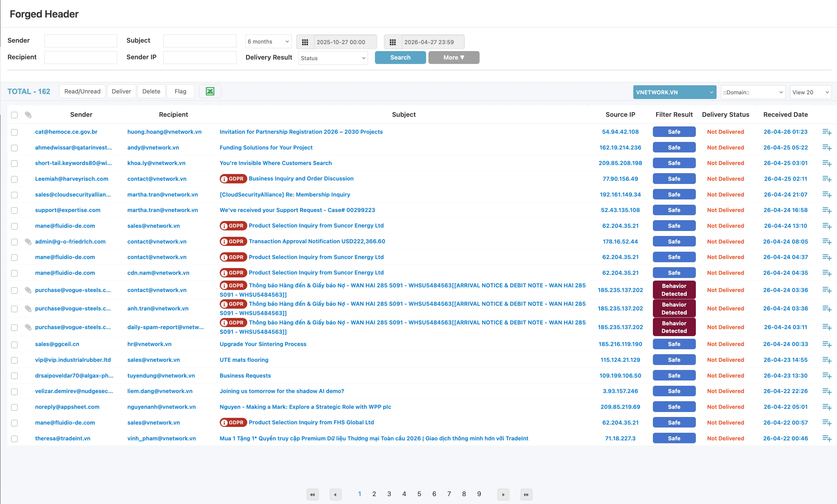Click source IP 54.94.42.108
Screen dimensions: 837x504
click(620, 132)
